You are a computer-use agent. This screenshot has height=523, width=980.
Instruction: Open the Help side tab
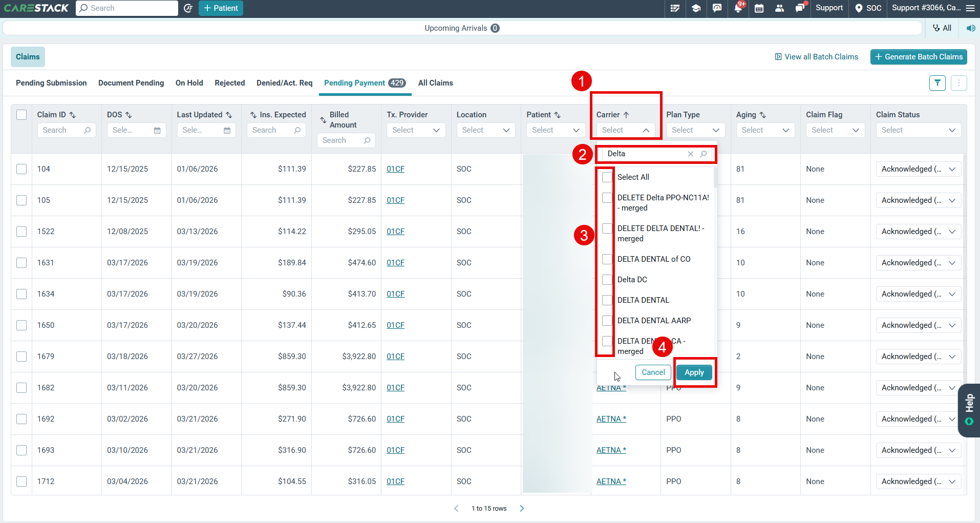pyautogui.click(x=969, y=410)
